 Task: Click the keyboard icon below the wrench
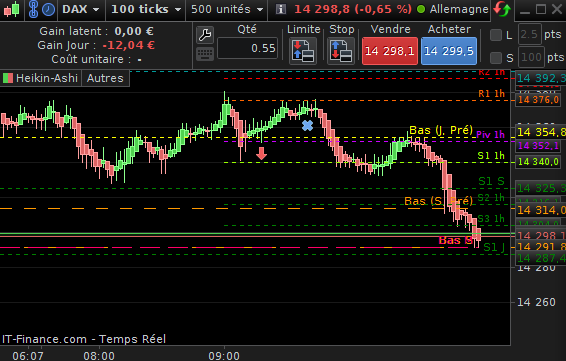point(205,54)
